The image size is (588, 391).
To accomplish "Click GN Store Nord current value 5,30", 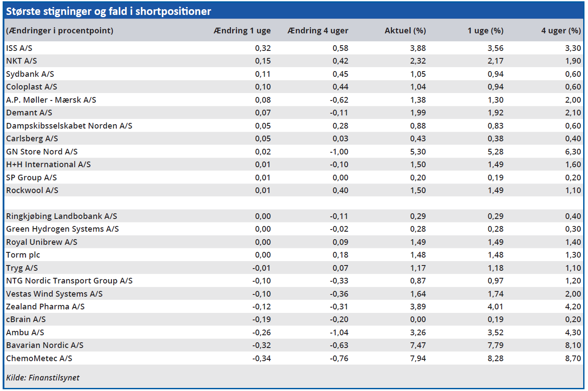I will (418, 151).
